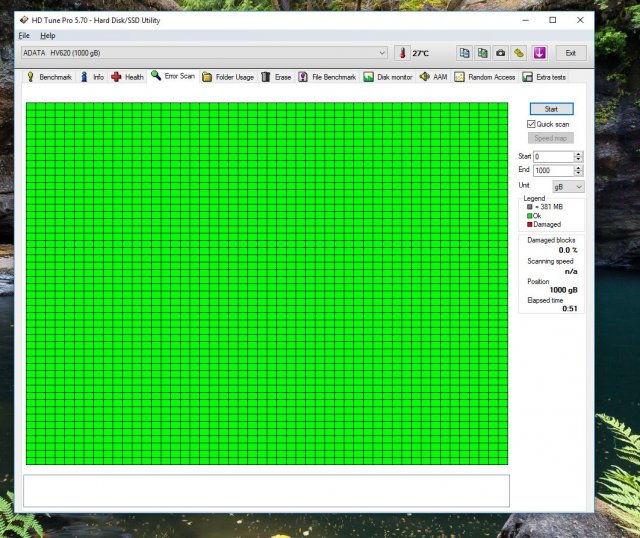Click the camera save screenshot icon

coord(501,53)
